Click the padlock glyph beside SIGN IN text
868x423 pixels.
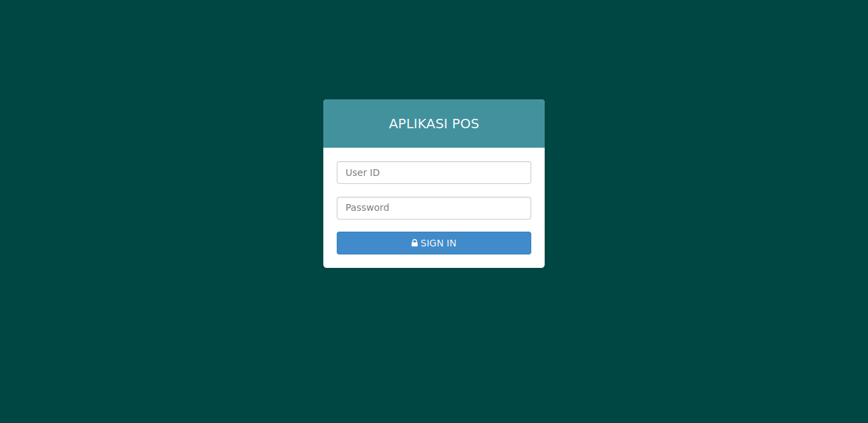(x=415, y=243)
